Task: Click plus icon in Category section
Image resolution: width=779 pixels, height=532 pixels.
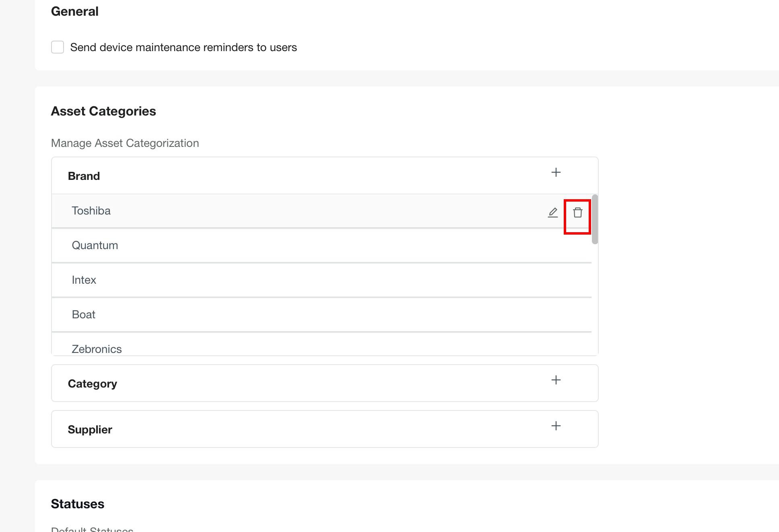Action: click(x=556, y=380)
